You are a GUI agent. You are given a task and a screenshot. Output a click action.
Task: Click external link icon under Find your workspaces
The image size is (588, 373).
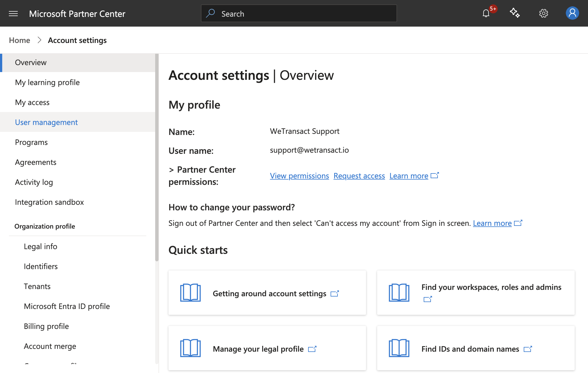tap(428, 299)
